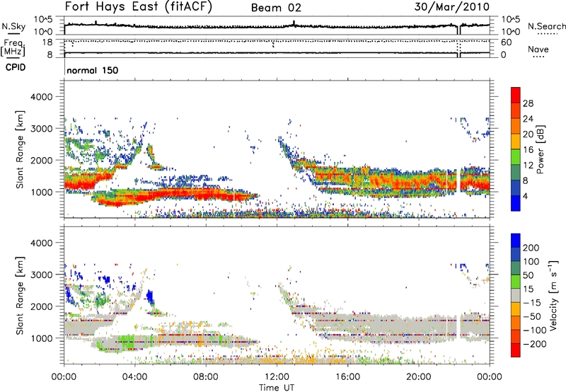Click the "28" label on the power colorbar

point(528,103)
